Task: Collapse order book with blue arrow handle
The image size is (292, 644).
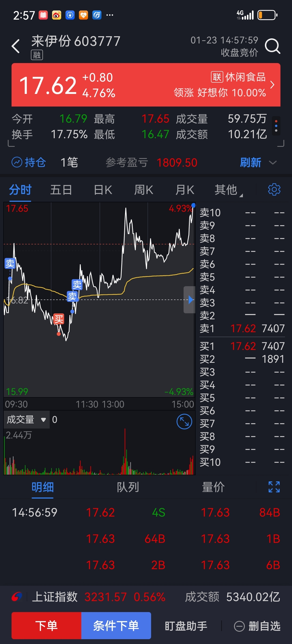Action: (189, 299)
